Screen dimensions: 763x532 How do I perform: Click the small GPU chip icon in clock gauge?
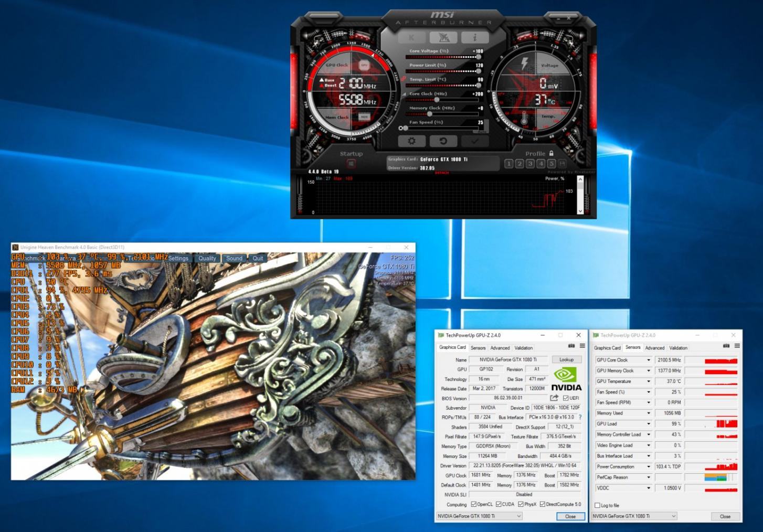tap(364, 65)
